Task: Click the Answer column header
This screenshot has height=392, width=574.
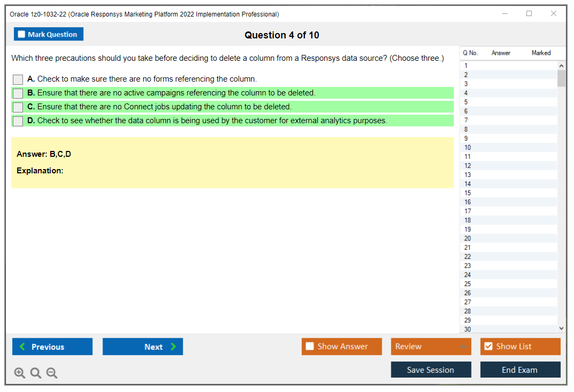Action: click(500, 53)
